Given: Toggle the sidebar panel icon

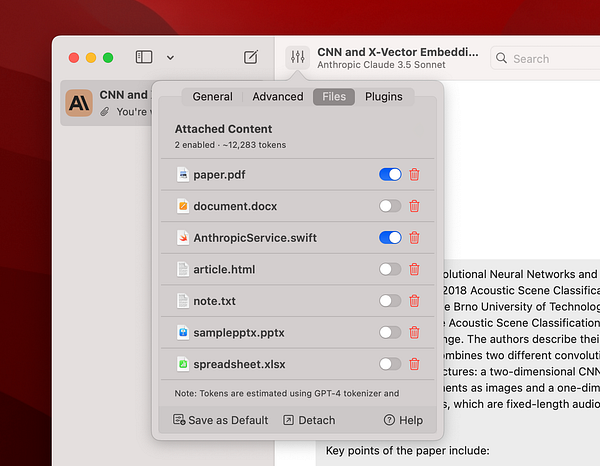Looking at the screenshot, I should point(144,57).
